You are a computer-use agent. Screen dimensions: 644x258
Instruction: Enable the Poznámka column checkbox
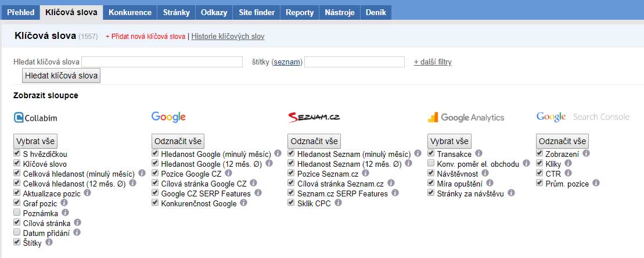click(x=17, y=213)
